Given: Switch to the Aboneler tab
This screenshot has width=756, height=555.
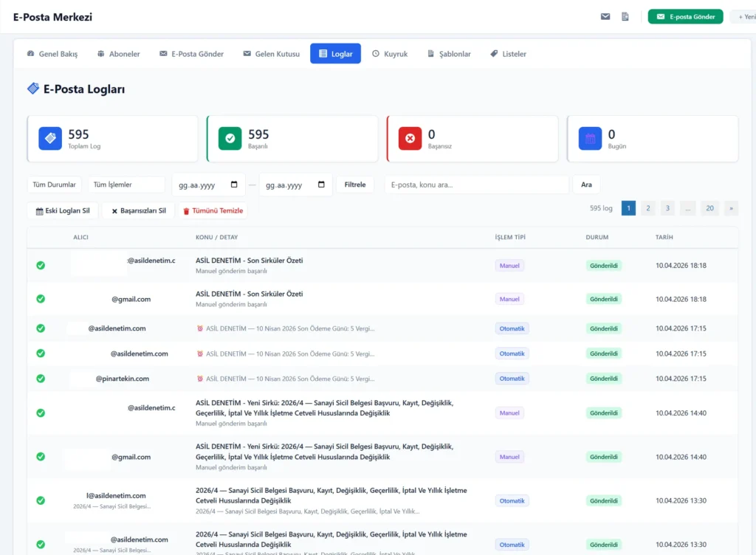Looking at the screenshot, I should pyautogui.click(x=119, y=54).
